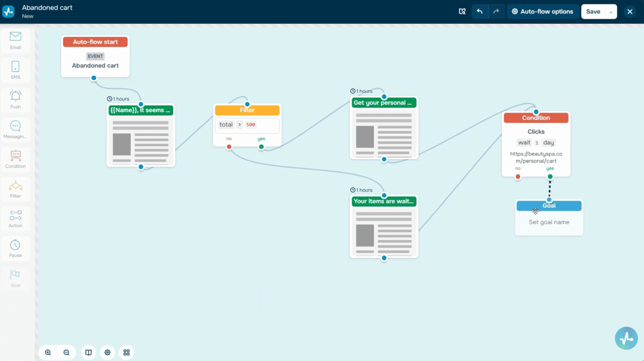Select the Goal block in sidebar
This screenshot has height=361, width=644.
pyautogui.click(x=16, y=278)
